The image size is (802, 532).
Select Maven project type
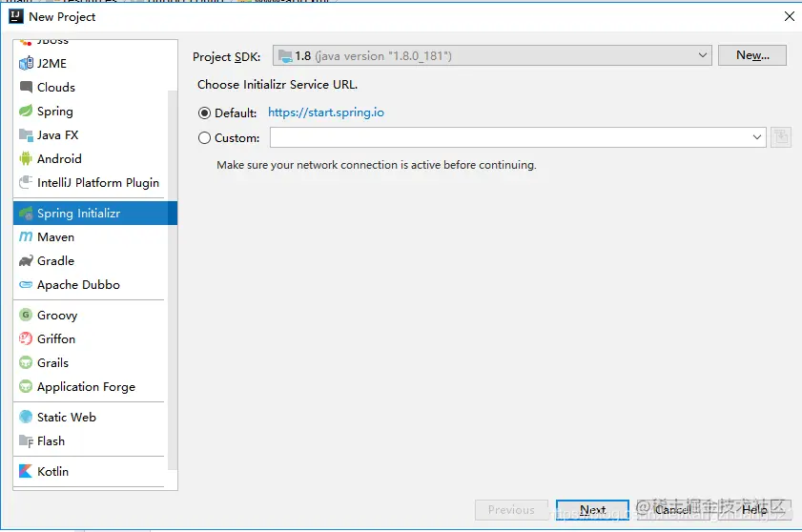(x=55, y=236)
